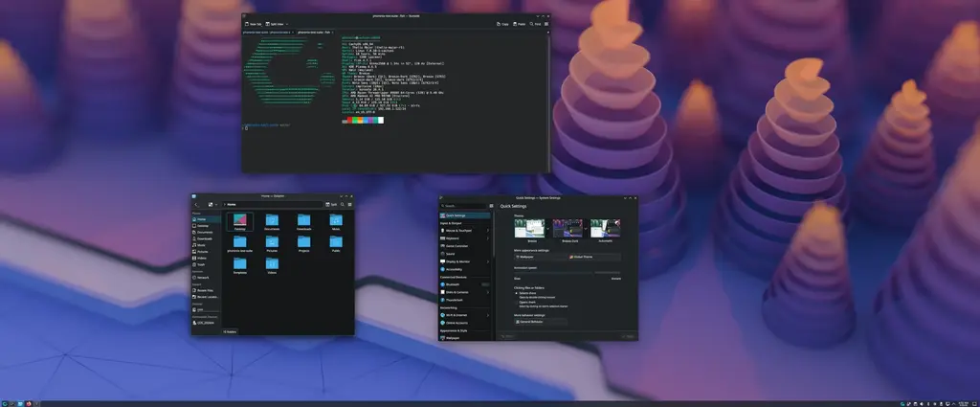Open Accessibility settings
980x407 pixels.
[465, 269]
